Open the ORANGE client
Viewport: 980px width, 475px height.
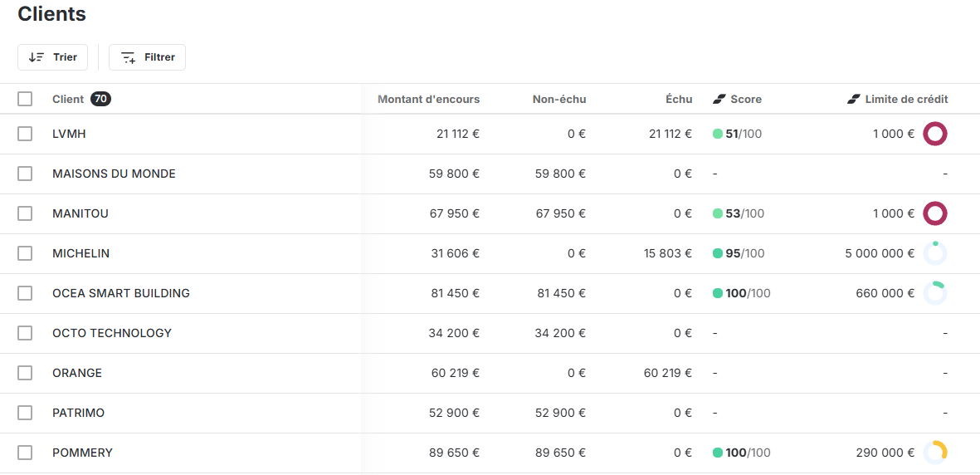click(x=77, y=373)
